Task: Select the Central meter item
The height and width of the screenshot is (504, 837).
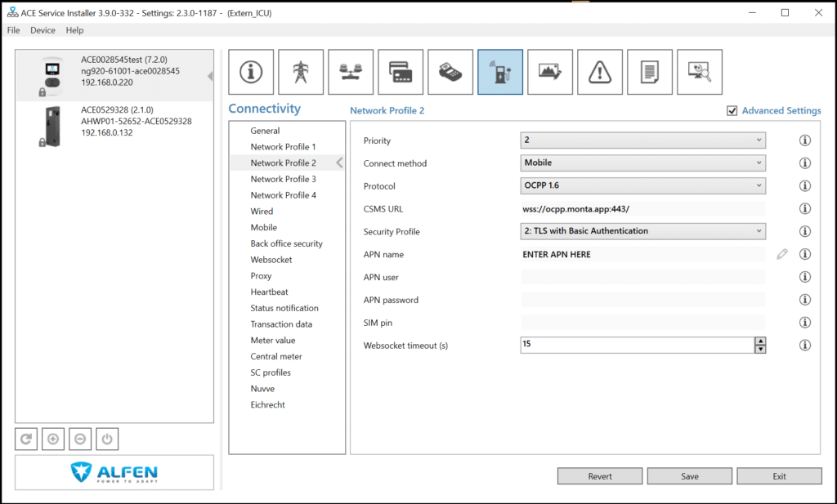Action: (x=276, y=356)
